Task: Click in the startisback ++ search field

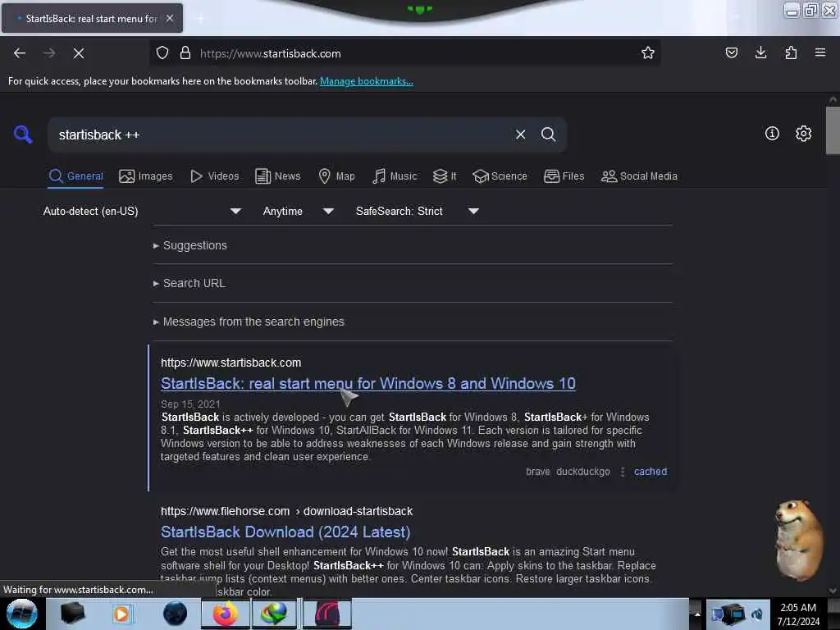Action: pyautogui.click(x=279, y=135)
